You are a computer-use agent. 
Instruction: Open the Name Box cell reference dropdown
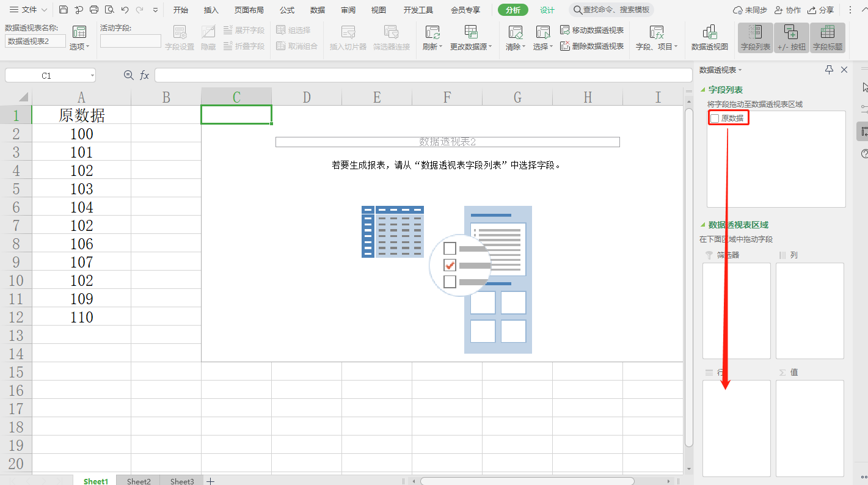pos(92,75)
